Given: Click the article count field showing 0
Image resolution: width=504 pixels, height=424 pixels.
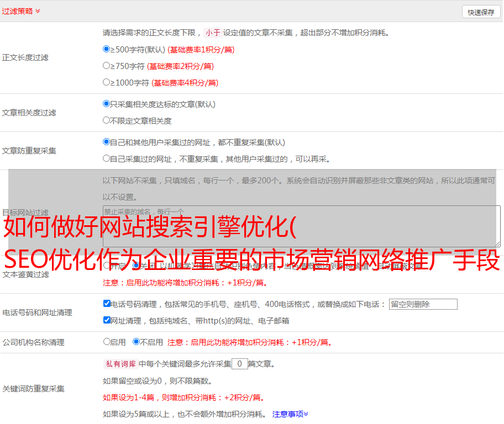Looking at the screenshot, I should (239, 364).
